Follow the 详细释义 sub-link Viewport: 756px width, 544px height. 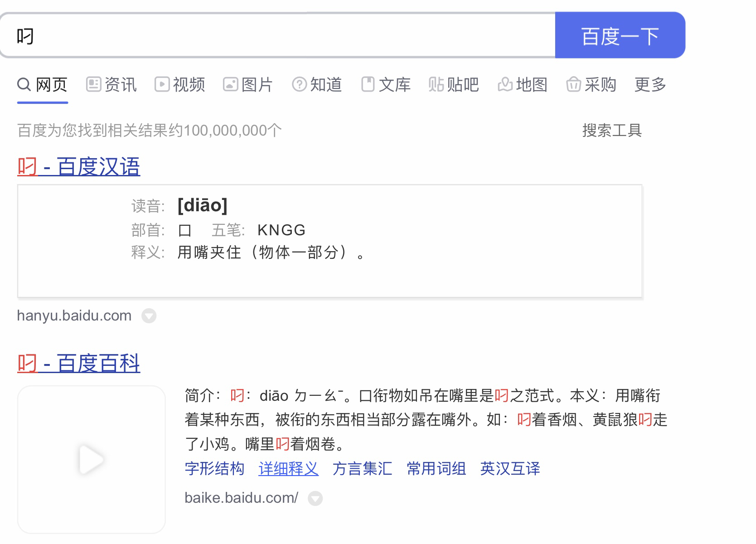[x=288, y=469]
